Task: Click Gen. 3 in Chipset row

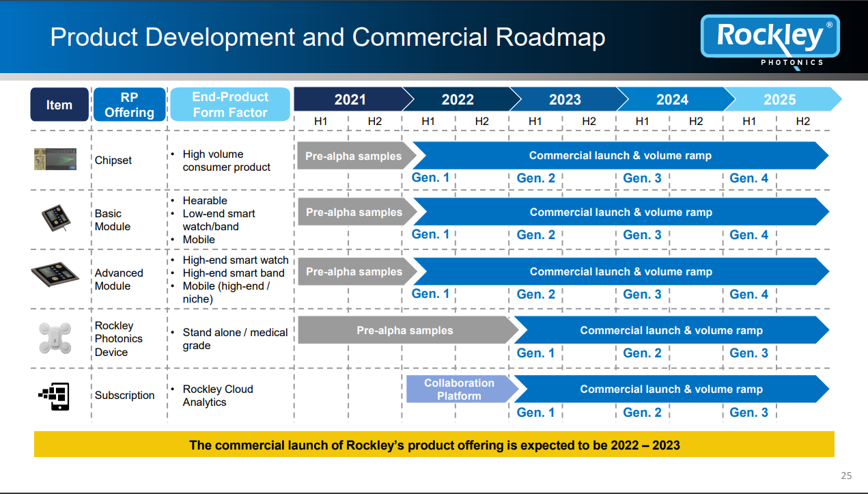Action: (x=643, y=178)
